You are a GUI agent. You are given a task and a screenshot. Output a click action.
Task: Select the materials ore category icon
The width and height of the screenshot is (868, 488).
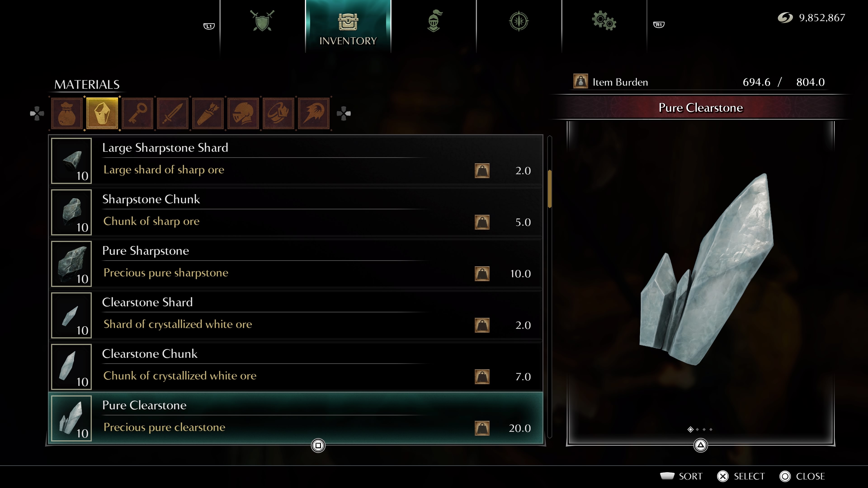coord(102,113)
